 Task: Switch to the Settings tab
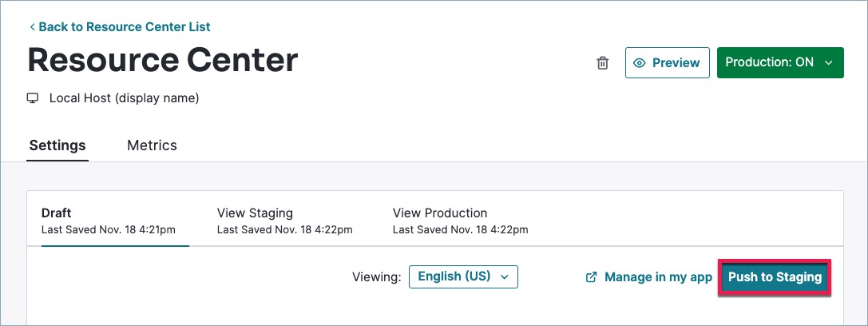click(57, 145)
